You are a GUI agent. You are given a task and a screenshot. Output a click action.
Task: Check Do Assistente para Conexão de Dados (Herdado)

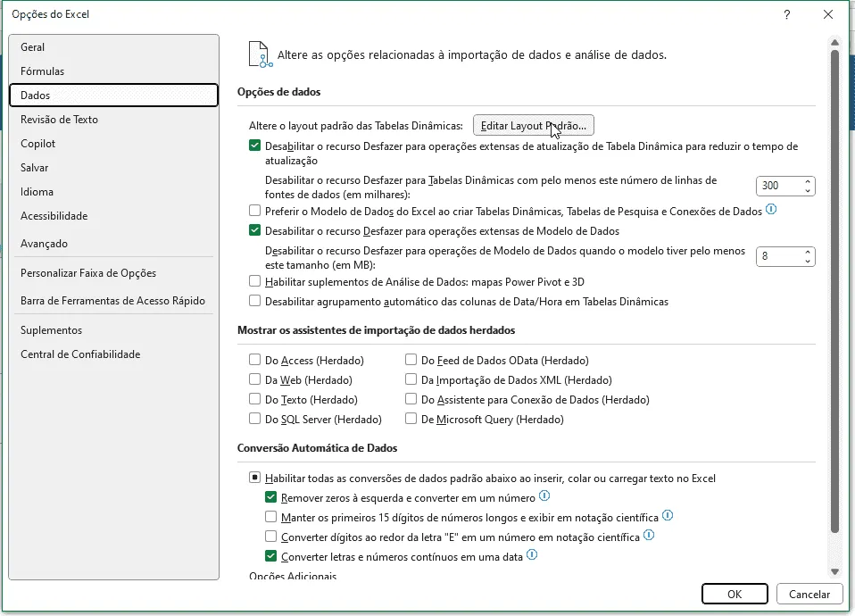[411, 399]
